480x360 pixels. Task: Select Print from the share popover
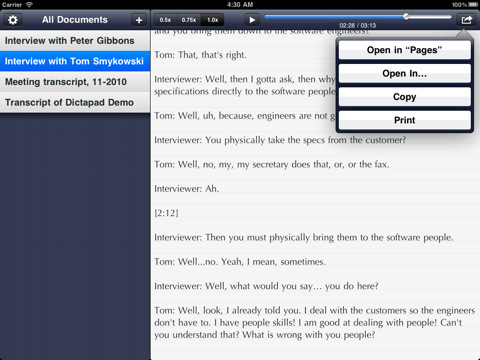(x=404, y=120)
